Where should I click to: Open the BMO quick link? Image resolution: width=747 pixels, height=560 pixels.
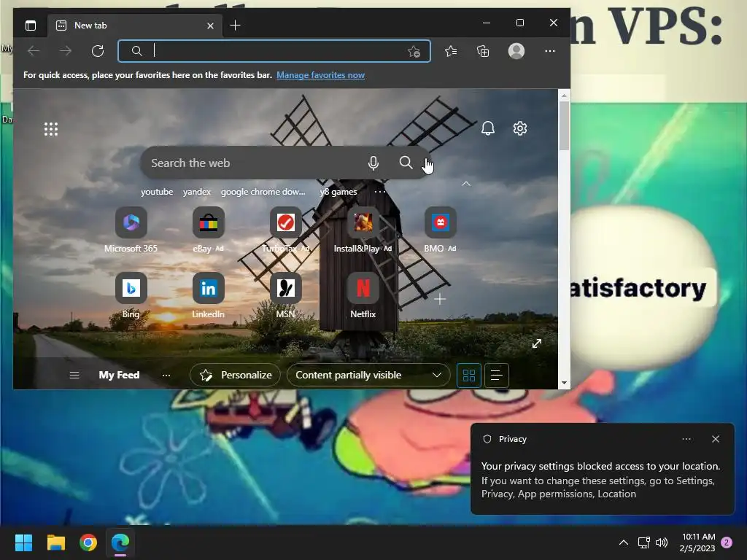point(440,230)
